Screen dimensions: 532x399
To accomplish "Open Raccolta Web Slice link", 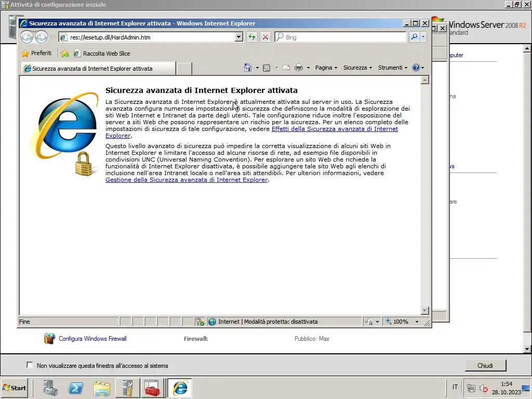I will [x=102, y=54].
